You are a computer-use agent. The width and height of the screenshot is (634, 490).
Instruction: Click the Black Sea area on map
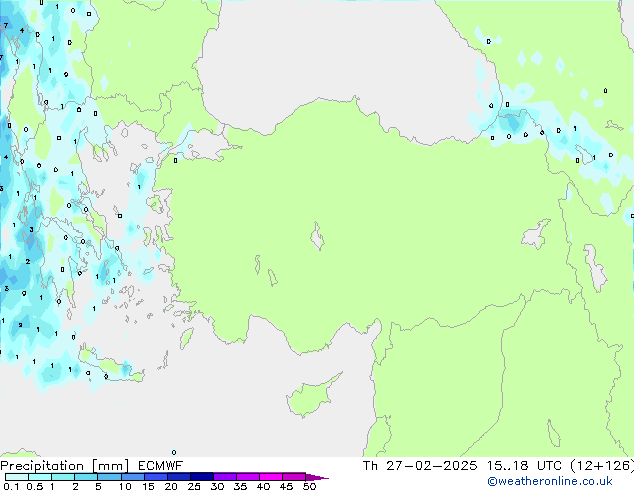(x=350, y=50)
